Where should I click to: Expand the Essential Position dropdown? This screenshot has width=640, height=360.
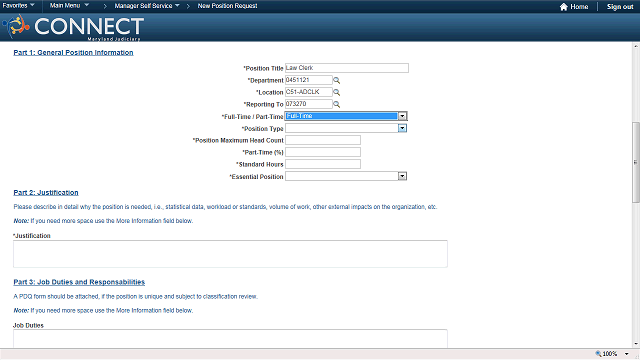coord(402,176)
